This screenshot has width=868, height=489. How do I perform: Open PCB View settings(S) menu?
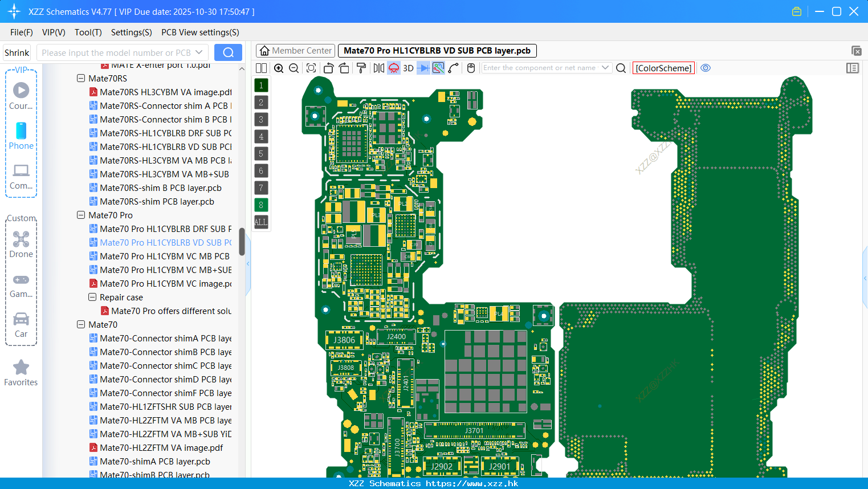tap(200, 32)
